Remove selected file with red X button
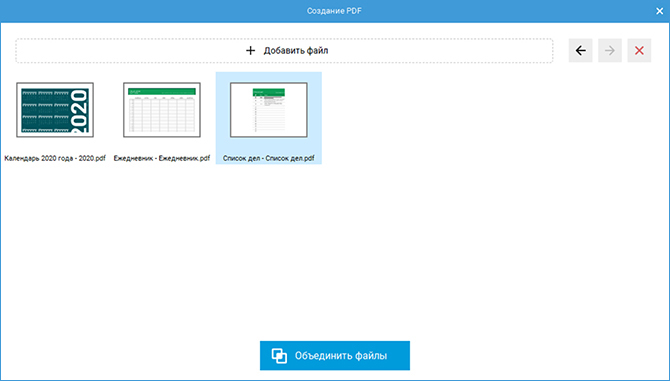Viewport: 670px width, 381px height. tap(639, 51)
